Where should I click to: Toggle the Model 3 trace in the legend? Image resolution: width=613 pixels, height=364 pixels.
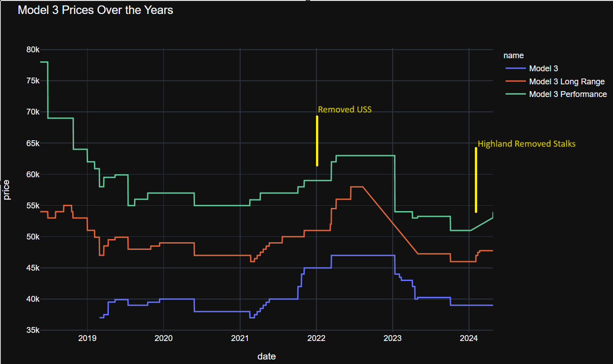(x=532, y=69)
